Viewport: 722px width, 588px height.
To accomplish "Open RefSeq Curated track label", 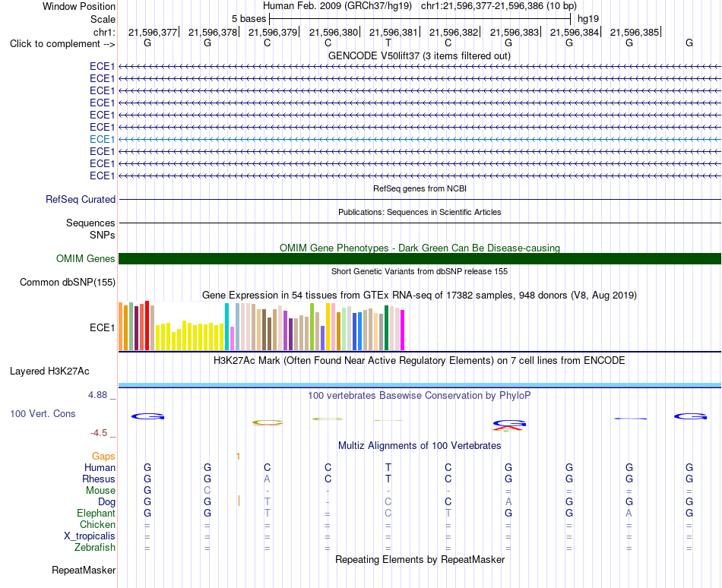I will [x=80, y=199].
